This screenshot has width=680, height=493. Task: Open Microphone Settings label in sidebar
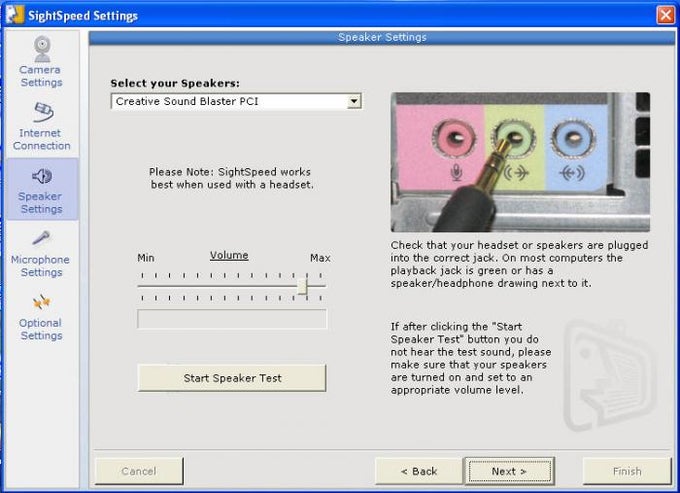[x=40, y=266]
